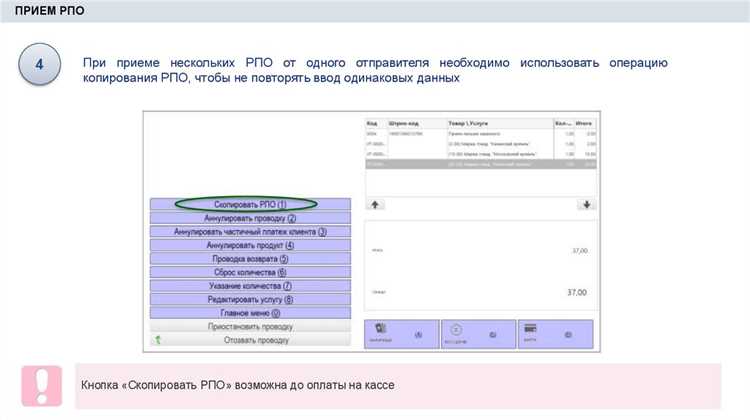Click the Отозвать проводку button
The image size is (750, 420).
point(250,340)
